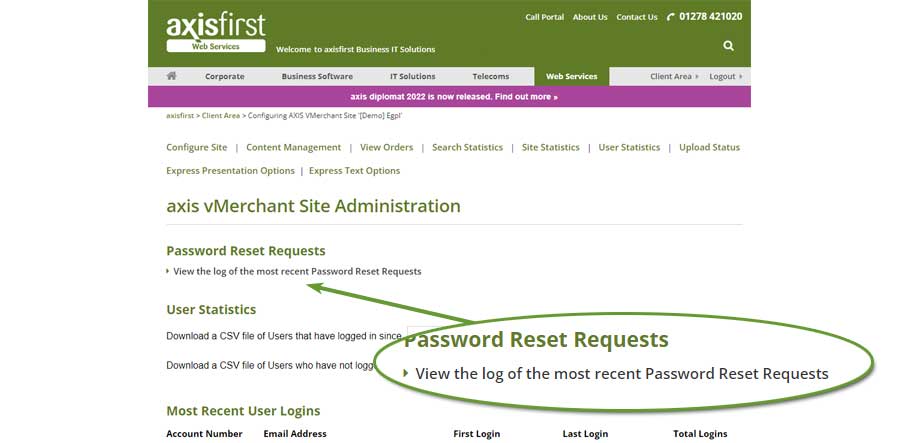900x443 pixels.
Task: View the log of recent Password Reset Requests
Action: coord(297,271)
